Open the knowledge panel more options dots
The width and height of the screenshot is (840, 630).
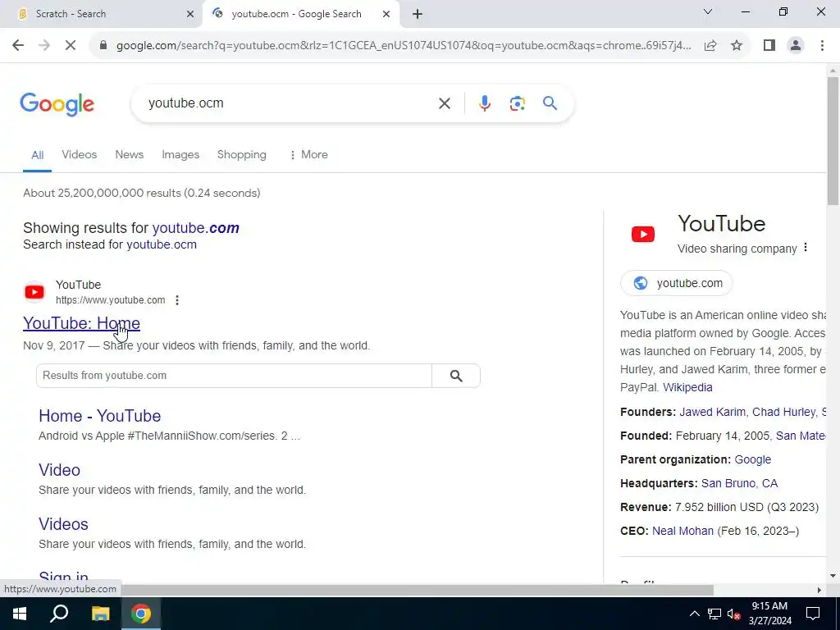806,248
